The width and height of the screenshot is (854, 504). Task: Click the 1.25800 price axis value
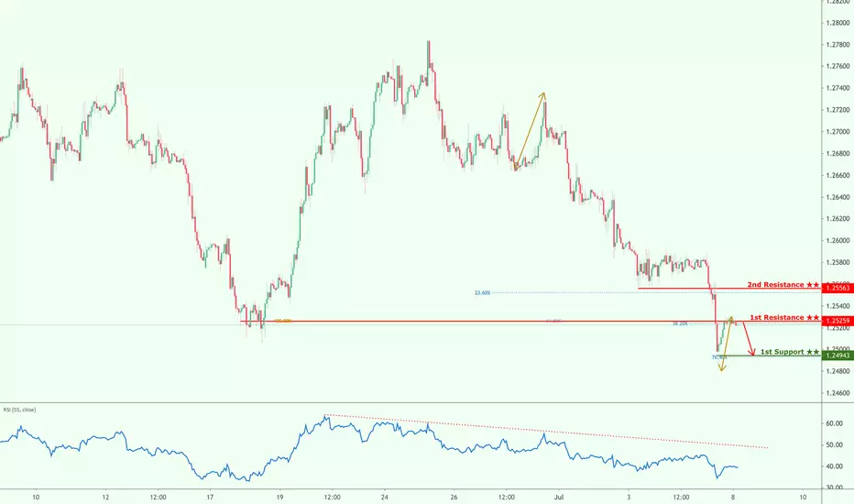(x=838, y=263)
